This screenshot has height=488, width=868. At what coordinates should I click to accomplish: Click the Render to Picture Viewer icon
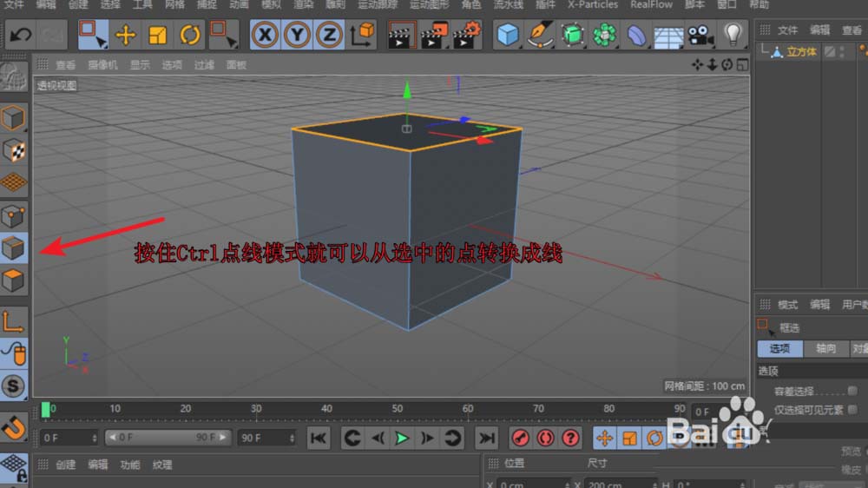(x=432, y=36)
